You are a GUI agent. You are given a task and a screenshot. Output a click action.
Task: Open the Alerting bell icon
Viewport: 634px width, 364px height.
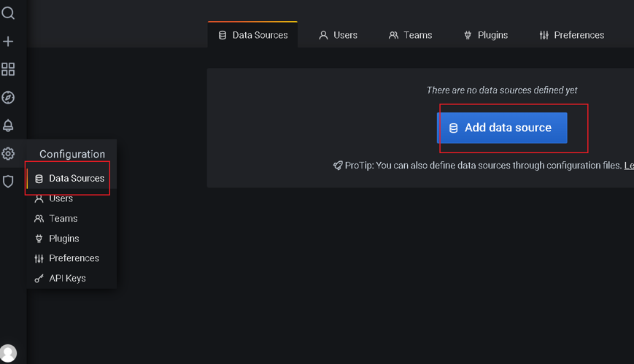(8, 125)
